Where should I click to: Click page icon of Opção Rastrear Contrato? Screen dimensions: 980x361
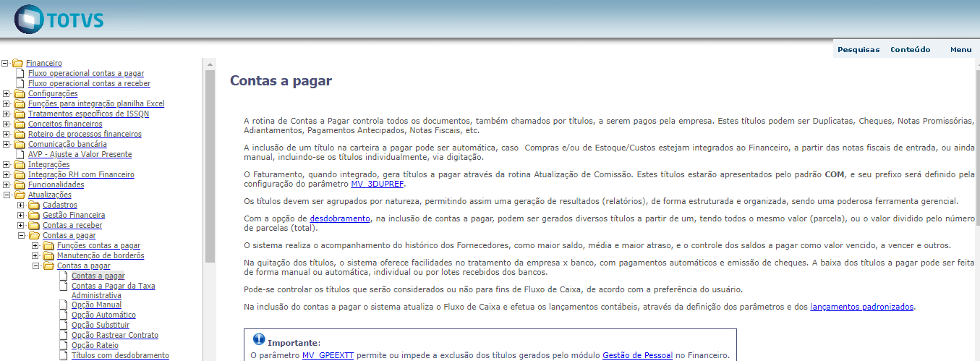64,335
